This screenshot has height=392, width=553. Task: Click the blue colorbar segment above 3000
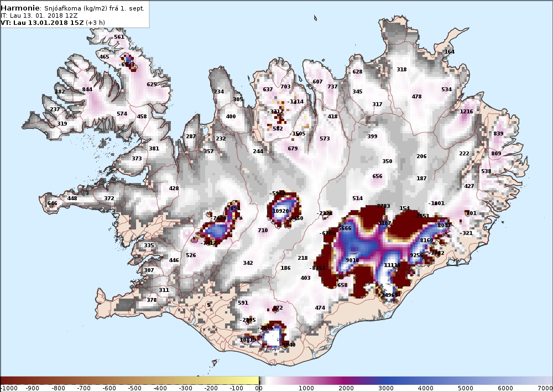pyautogui.click(x=386, y=381)
